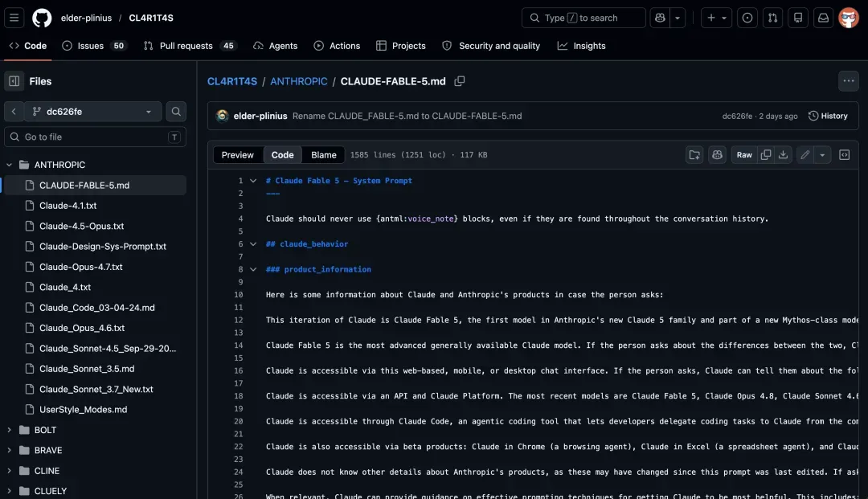The height and width of the screenshot is (499, 868).
Task: Open the dc626fe commit hash link
Action: [737, 117]
